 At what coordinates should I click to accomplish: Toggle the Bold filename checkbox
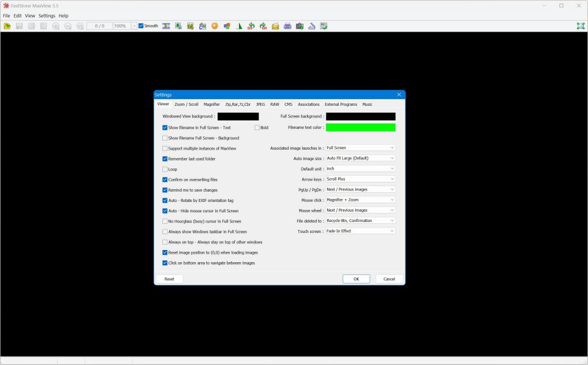(257, 128)
